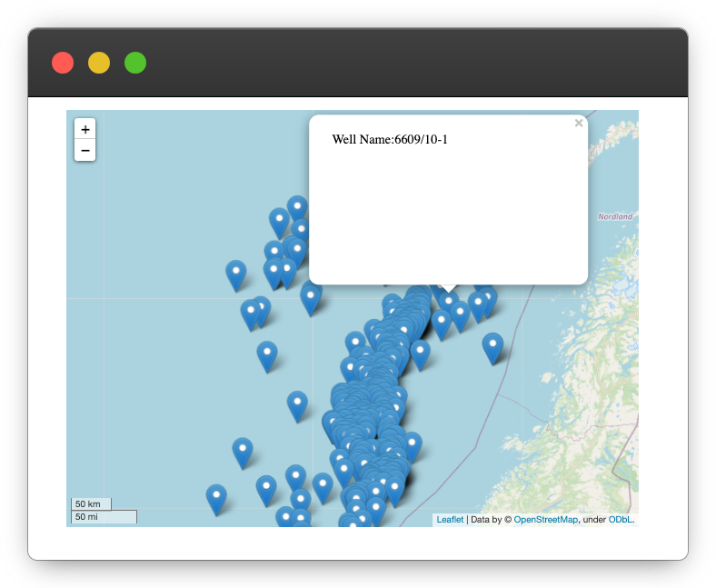Click the Nordland region label on the map
The width and height of the screenshot is (716, 588).
click(x=615, y=216)
